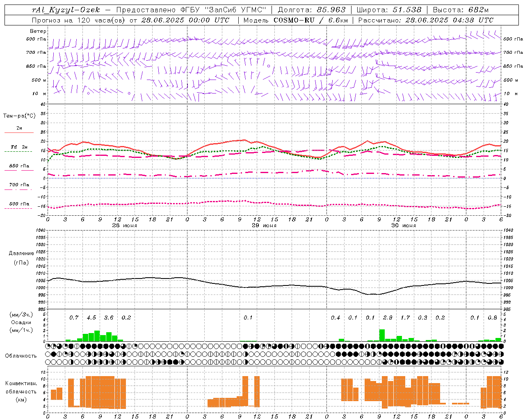The width and height of the screenshot is (525, 420).
Task: Select the 0.4 precipitation total value
Action: click(336, 318)
